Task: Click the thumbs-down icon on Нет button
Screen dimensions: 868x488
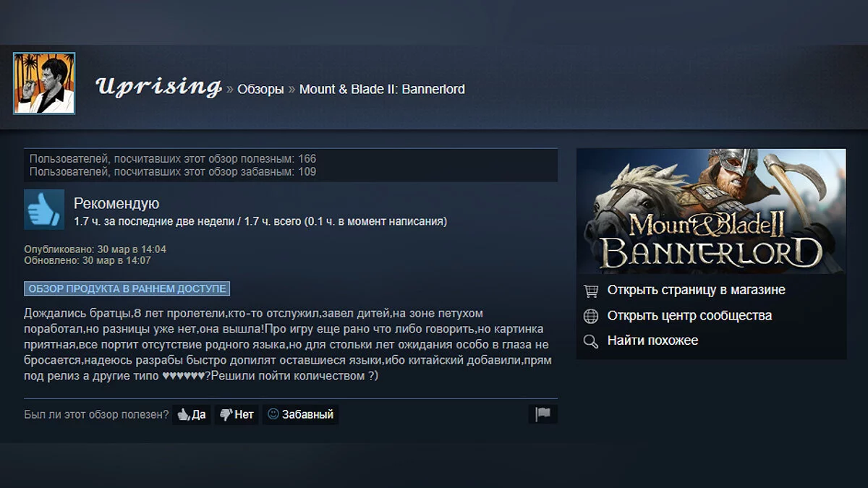Action: pyautogui.click(x=226, y=414)
